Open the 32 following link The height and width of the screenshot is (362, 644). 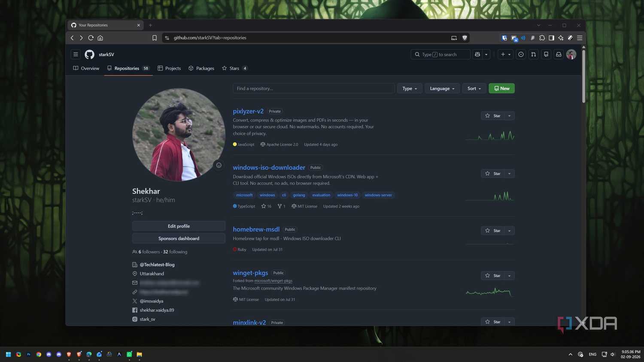pyautogui.click(x=175, y=252)
